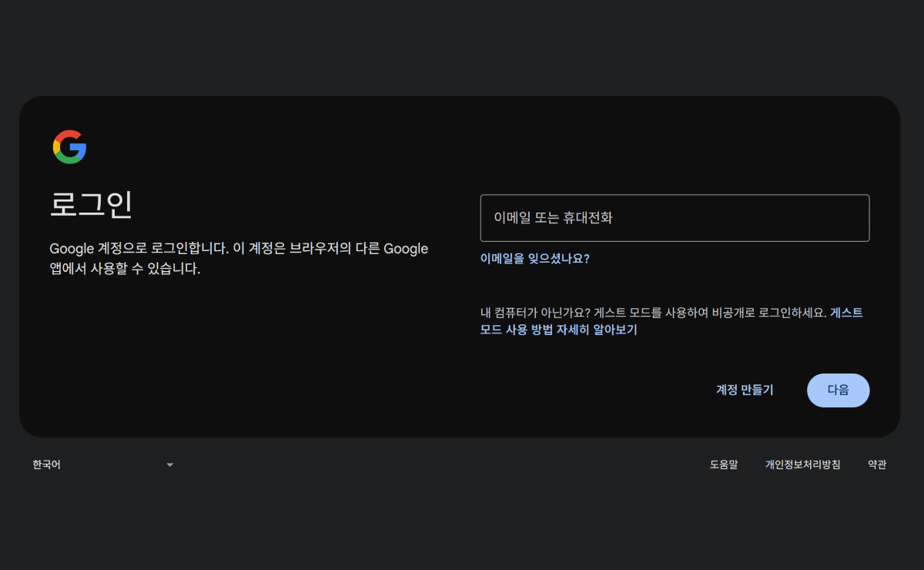Open the 약관 footer link
Image resolution: width=924 pixels, height=570 pixels.
877,464
